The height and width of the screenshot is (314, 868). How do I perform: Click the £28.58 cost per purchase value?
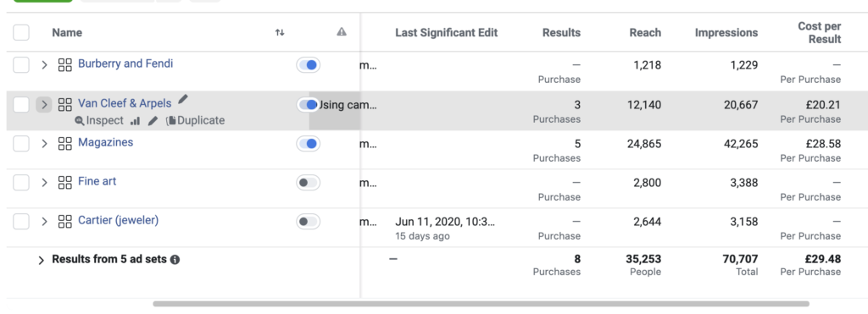click(x=823, y=144)
